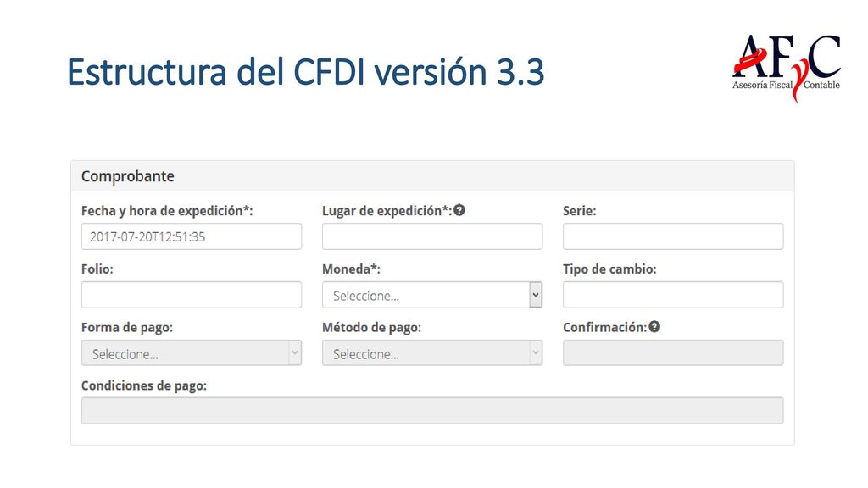Click the Fecha y hora de expedición field
Viewport: 868px width, 488px height.
click(x=192, y=236)
